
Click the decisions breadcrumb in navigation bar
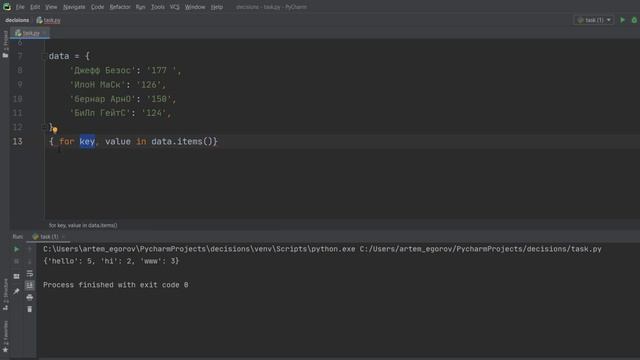17,20
